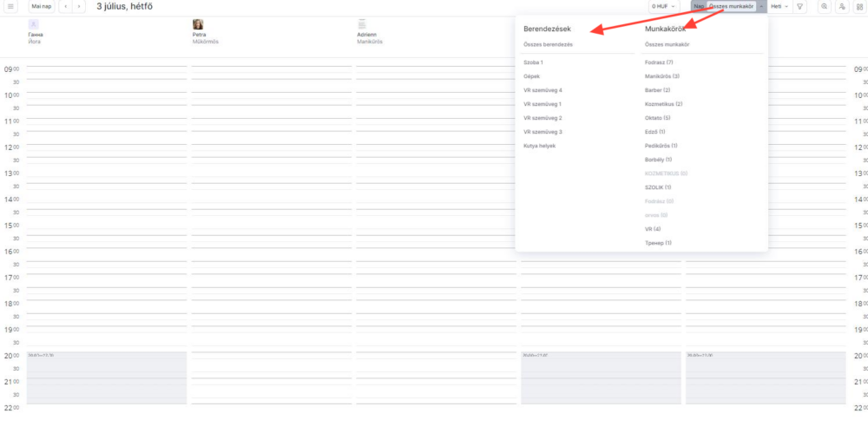Viewport: 868px width, 433px height.
Task: Open the staff settings person icon
Action: click(841, 7)
